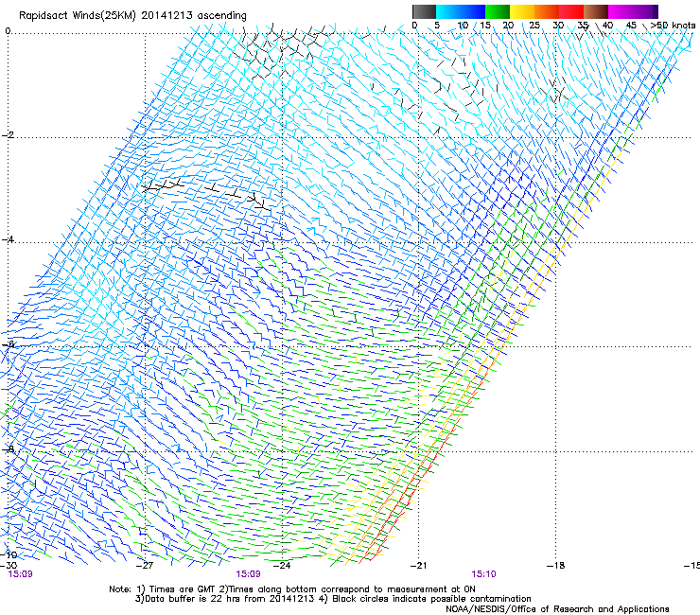Screen dimensions: 700x615
Task: Click the '-10' latitude axis label
Action: click(9, 554)
